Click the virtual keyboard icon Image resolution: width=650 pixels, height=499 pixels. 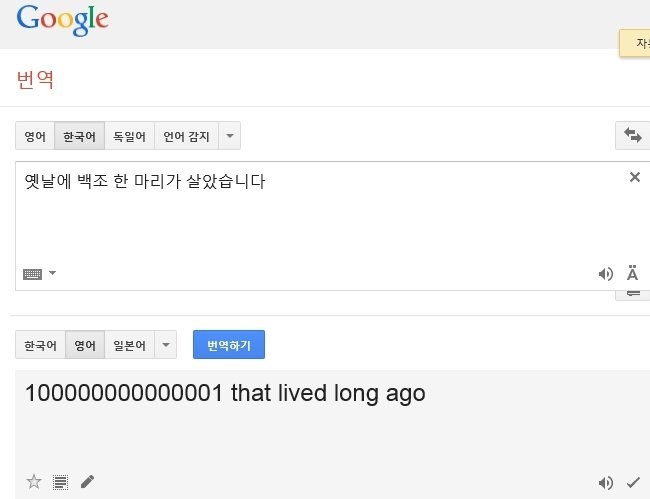tap(33, 273)
